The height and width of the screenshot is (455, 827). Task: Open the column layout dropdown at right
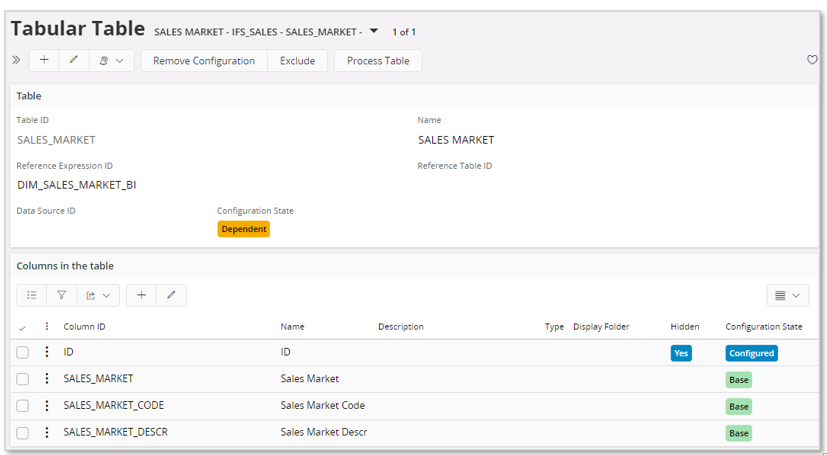click(787, 295)
